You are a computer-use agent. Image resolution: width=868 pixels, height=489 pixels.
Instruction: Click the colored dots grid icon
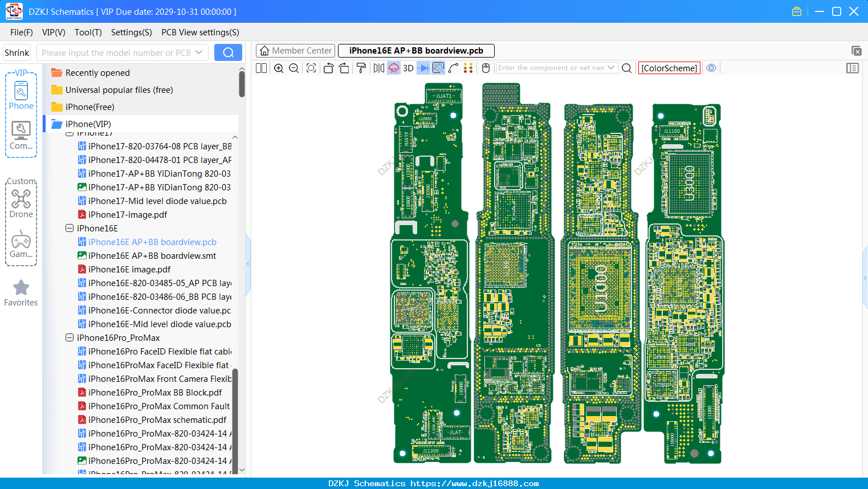(x=468, y=68)
